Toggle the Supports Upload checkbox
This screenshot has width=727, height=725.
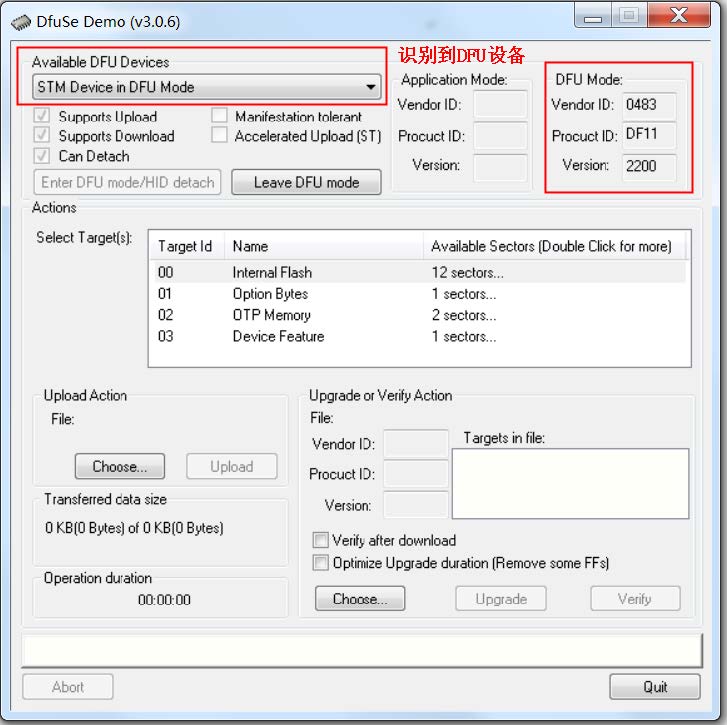coord(41,115)
